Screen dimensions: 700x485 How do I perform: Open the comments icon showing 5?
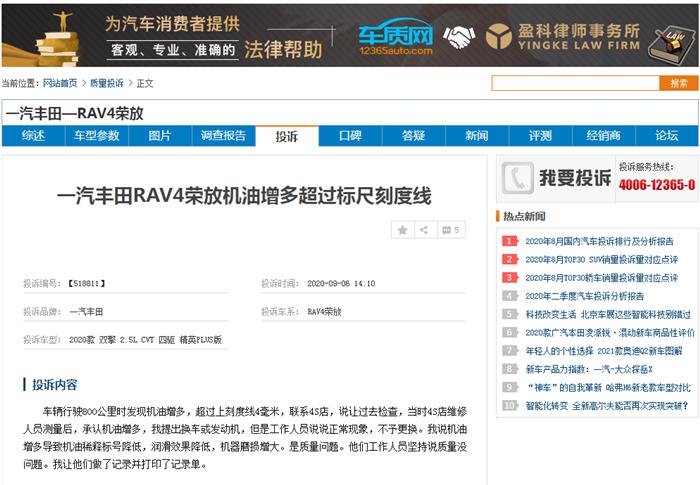[450, 230]
